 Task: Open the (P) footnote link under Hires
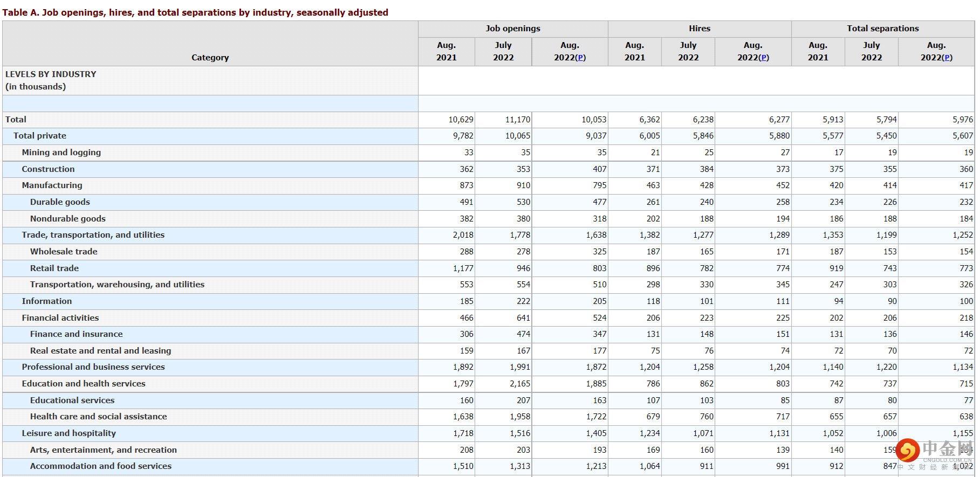764,58
